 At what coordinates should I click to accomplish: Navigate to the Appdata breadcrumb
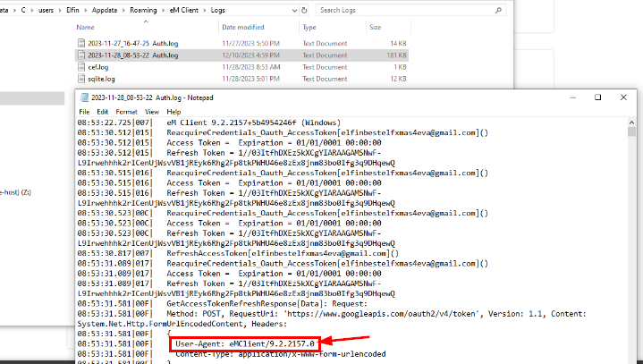[x=104, y=10]
